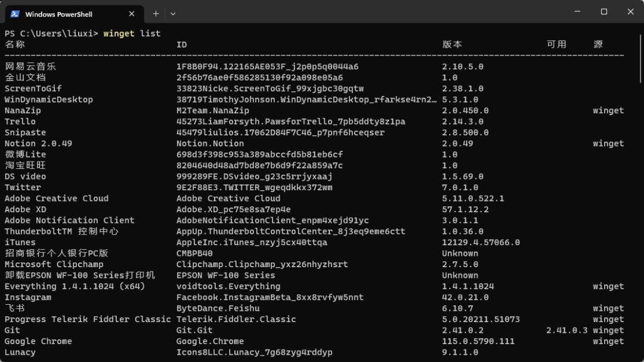Click the Trello name entry

click(20, 121)
